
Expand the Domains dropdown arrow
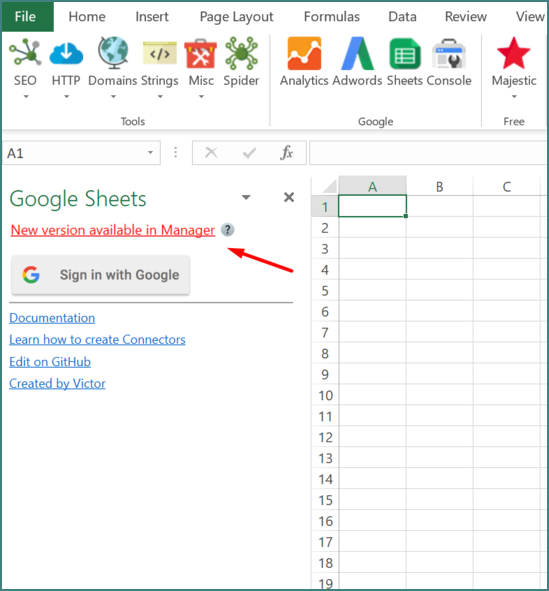point(113,97)
